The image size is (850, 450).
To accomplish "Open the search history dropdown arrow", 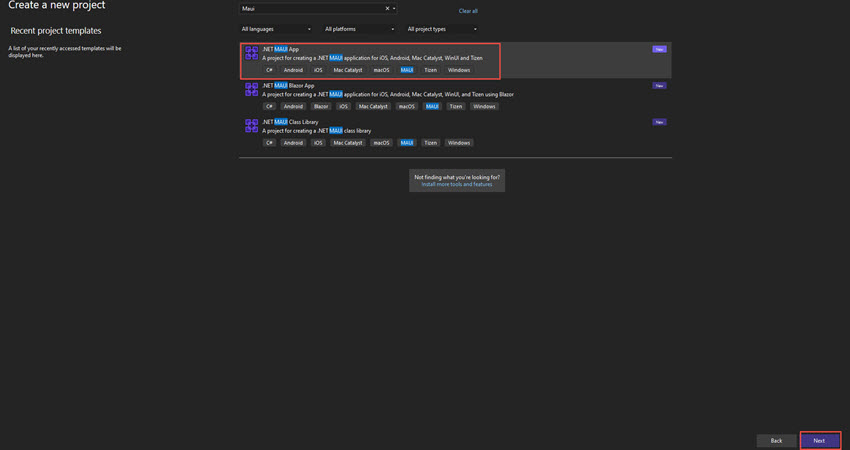I will (x=394, y=9).
